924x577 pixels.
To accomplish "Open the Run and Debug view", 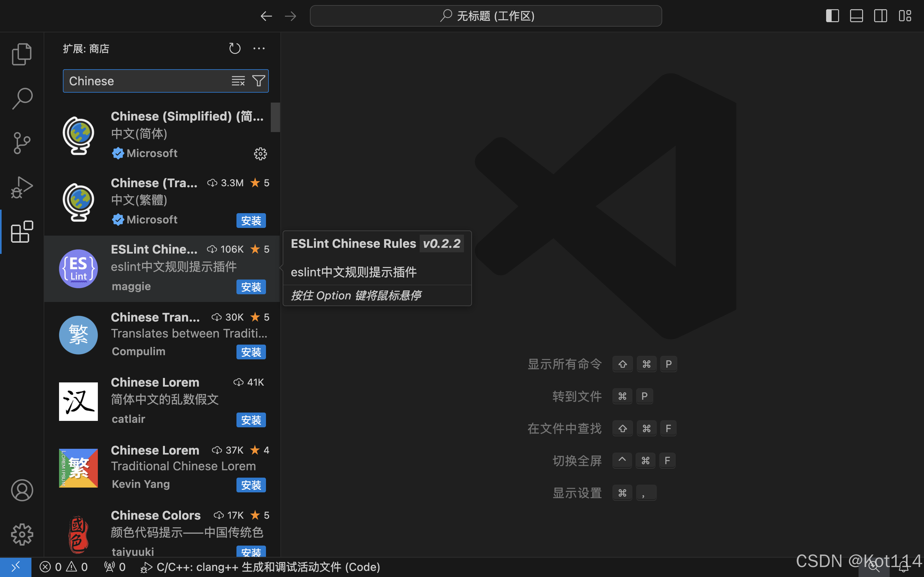I will click(x=22, y=187).
